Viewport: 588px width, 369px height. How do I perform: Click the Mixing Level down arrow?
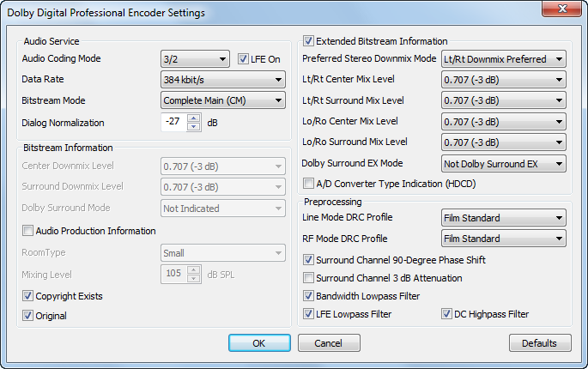pyautogui.click(x=193, y=279)
